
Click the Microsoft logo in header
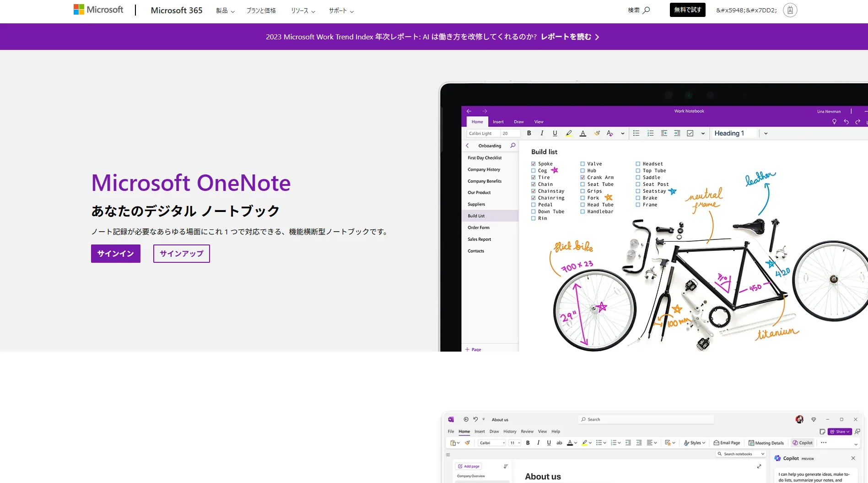tap(98, 10)
